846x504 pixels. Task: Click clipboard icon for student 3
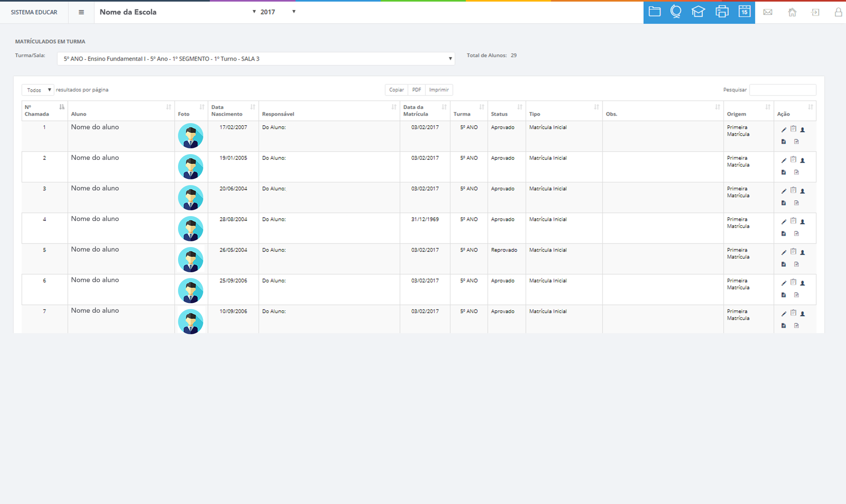(x=793, y=190)
